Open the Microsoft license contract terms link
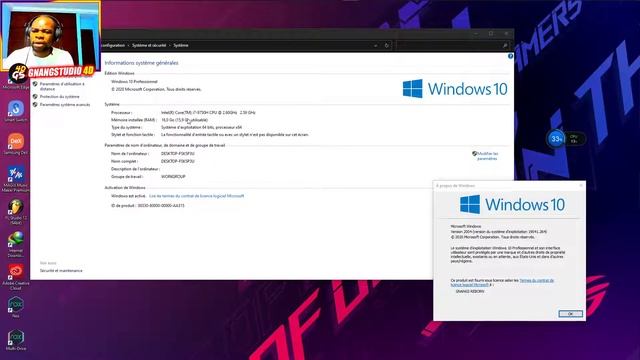The height and width of the screenshot is (360, 640). (x=196, y=196)
